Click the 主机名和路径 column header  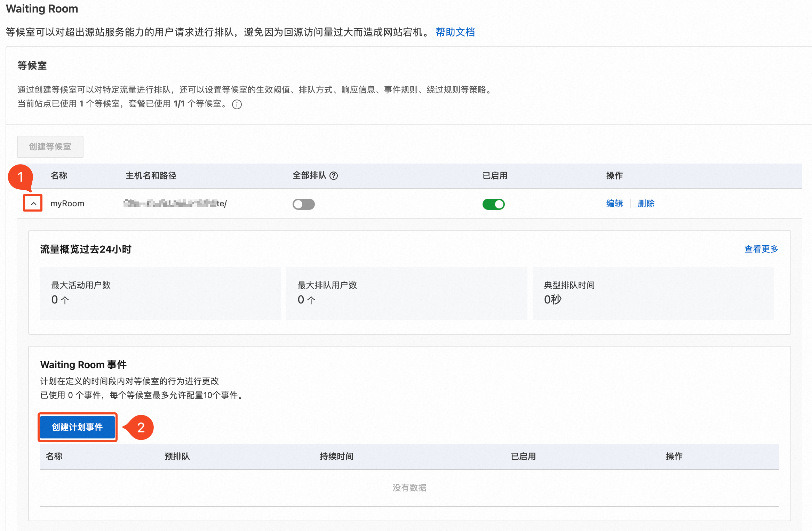[151, 176]
